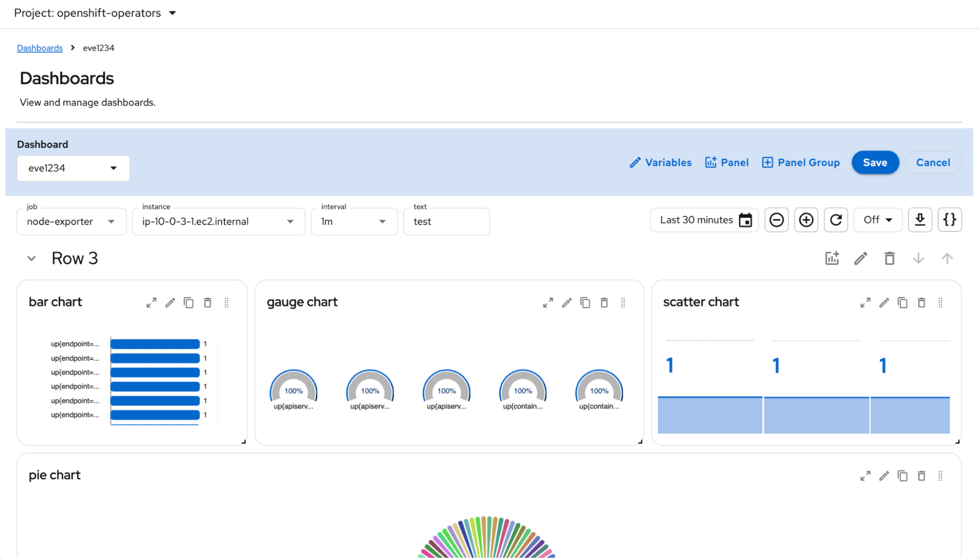The width and height of the screenshot is (980, 560).
Task: Collapse the Row 3 group
Action: coord(31,258)
